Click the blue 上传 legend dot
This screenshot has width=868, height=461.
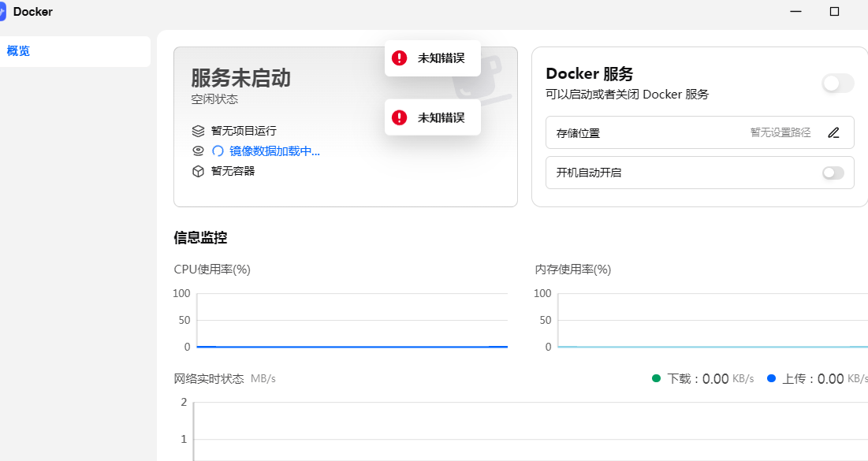pyautogui.click(x=771, y=378)
